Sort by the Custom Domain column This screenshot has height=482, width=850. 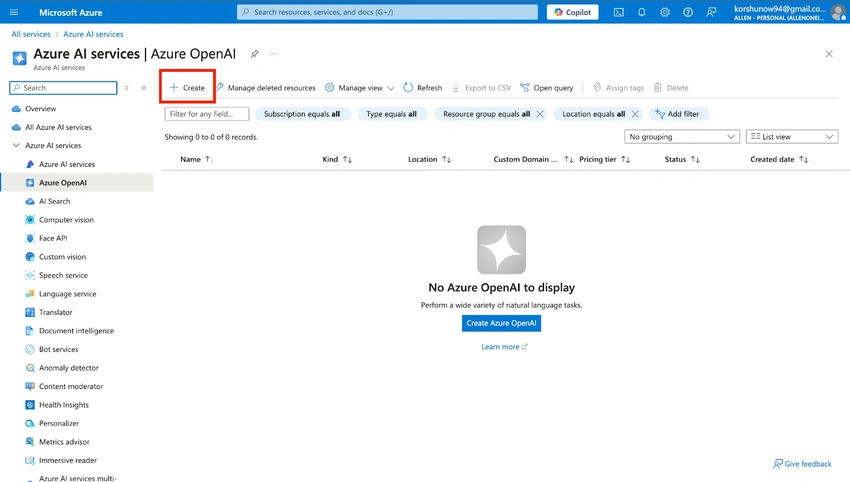point(533,159)
